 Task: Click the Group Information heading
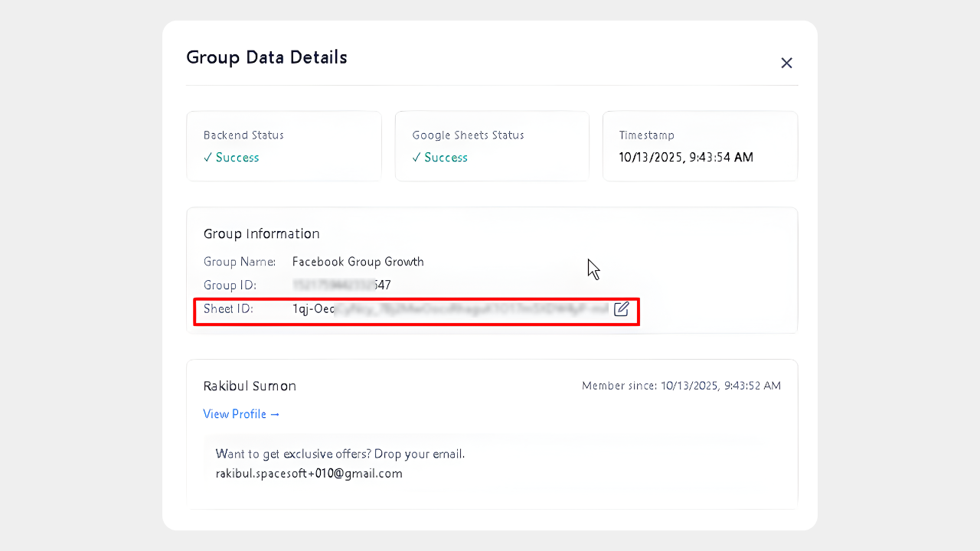pyautogui.click(x=261, y=234)
